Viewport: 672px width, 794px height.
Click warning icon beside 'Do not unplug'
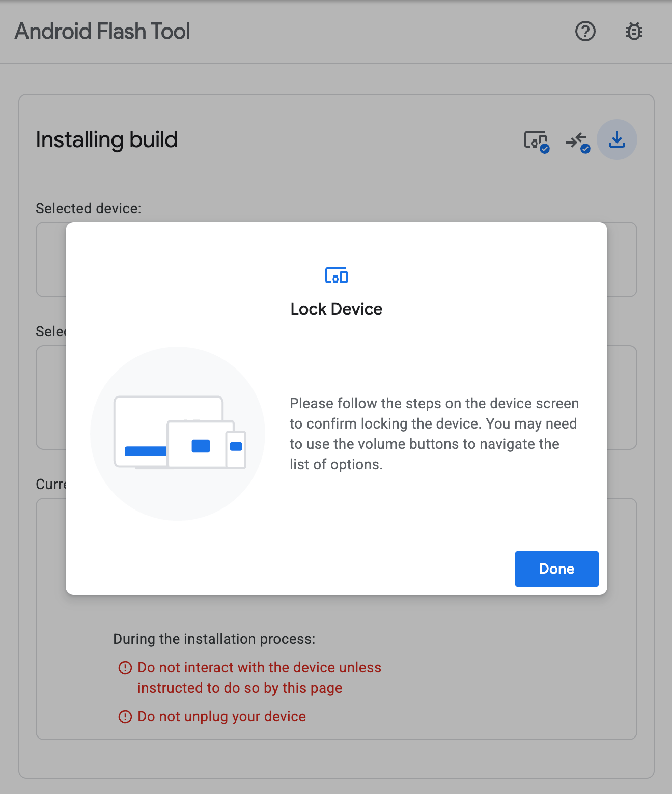pos(125,717)
